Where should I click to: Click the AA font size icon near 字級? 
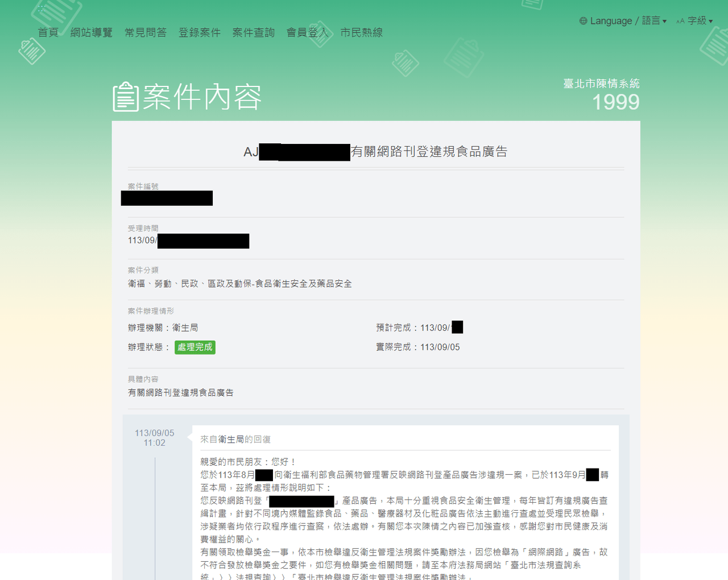[x=679, y=21]
